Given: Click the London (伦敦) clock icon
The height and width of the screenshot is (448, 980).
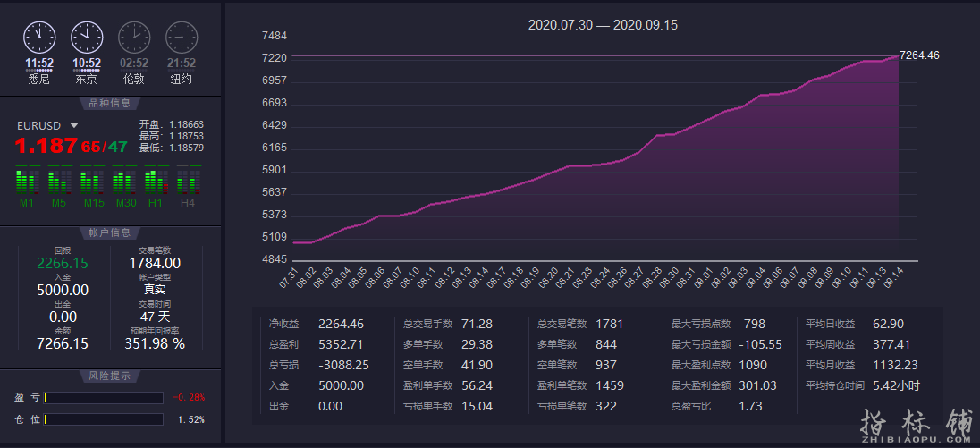Looking at the screenshot, I should point(134,37).
